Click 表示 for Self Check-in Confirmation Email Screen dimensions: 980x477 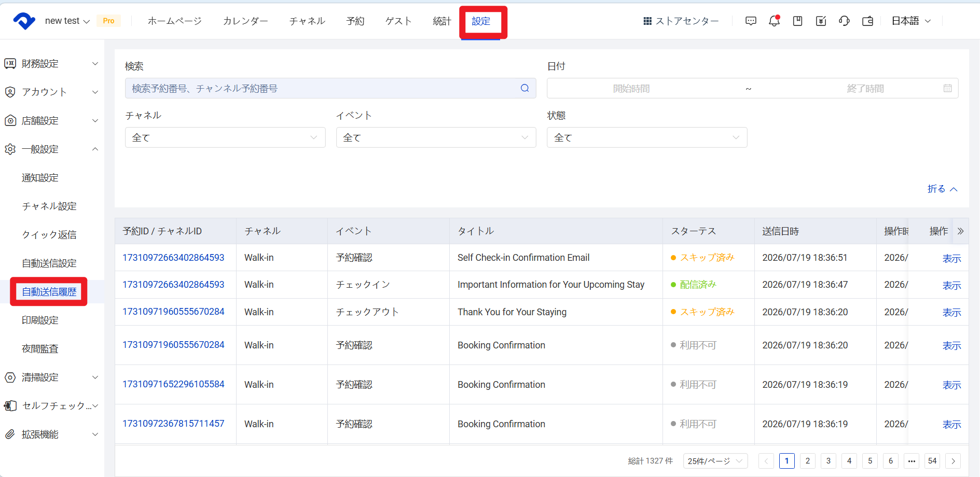click(x=951, y=259)
